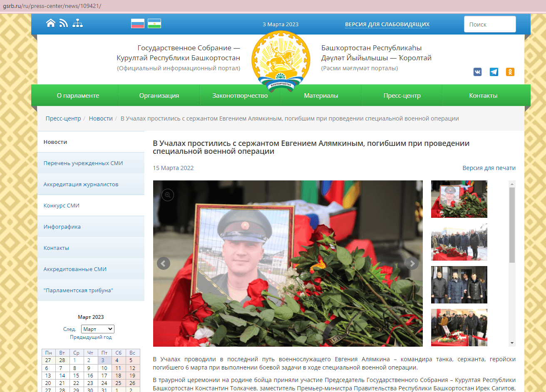Click Новости breadcrumb link
Screen dimensions: 546x392
coord(101,118)
